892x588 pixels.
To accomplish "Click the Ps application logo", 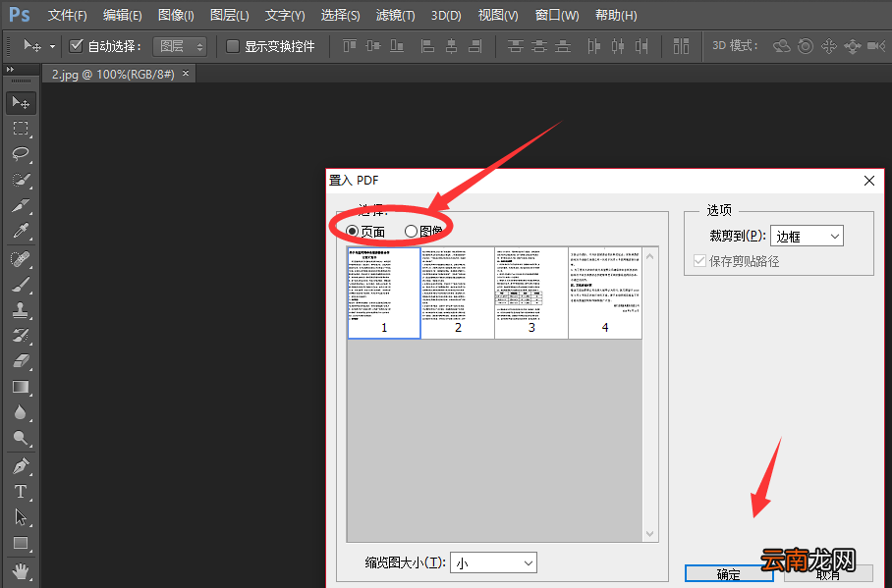I will coord(20,15).
